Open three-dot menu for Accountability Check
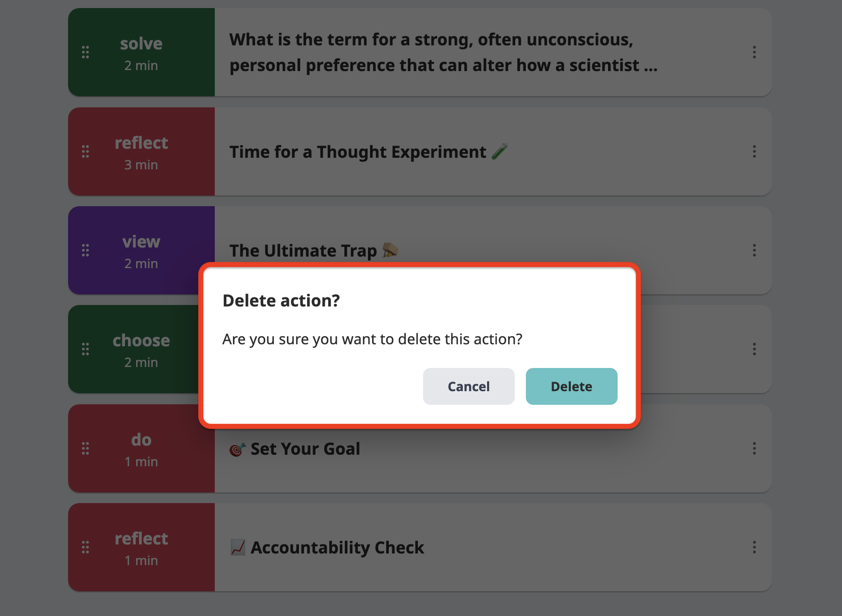Screen dimensions: 842x616 754,547
